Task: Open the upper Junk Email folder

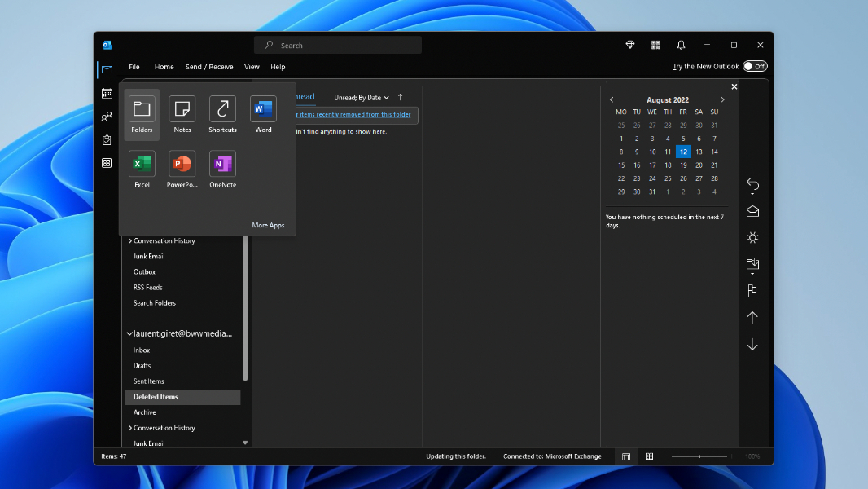Action: pos(149,257)
